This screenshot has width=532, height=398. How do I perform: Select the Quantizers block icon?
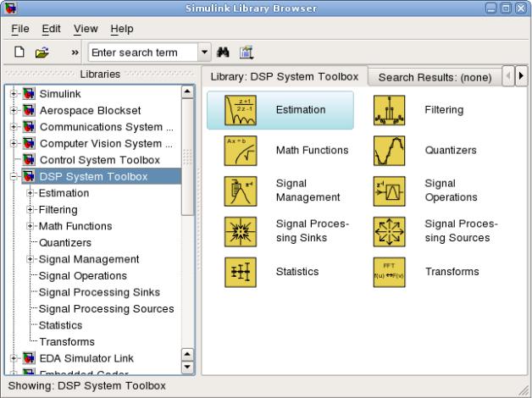pos(389,151)
